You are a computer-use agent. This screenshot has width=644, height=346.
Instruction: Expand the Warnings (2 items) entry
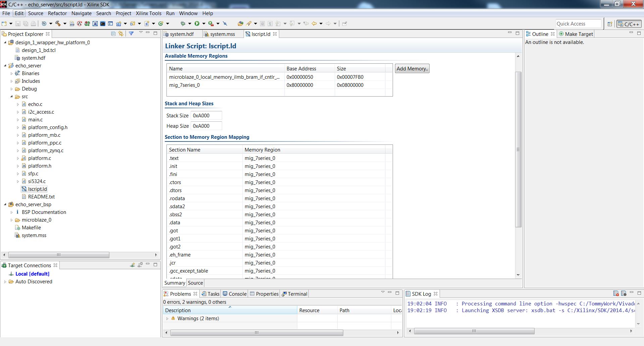pyautogui.click(x=167, y=319)
